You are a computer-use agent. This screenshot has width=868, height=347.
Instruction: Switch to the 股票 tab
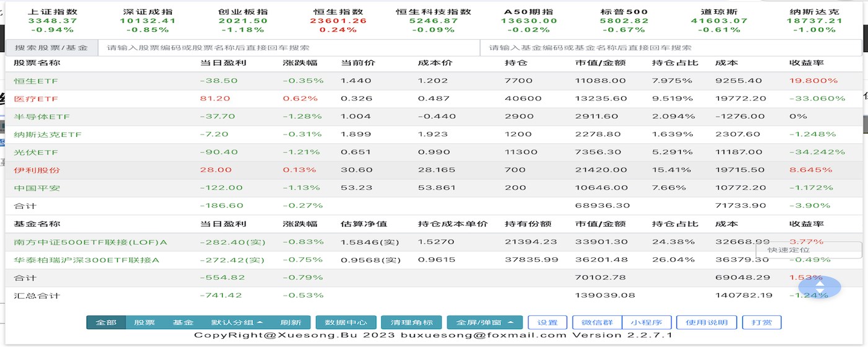click(x=144, y=322)
